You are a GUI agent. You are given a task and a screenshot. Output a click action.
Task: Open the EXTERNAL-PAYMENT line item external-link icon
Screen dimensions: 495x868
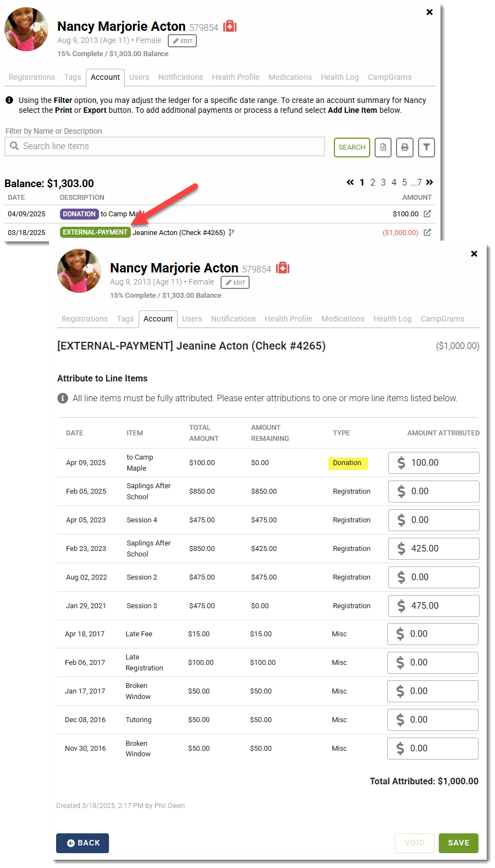[427, 232]
